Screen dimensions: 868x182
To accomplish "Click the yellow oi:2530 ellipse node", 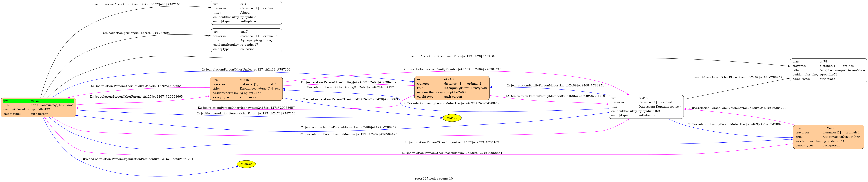I will [246, 164].
